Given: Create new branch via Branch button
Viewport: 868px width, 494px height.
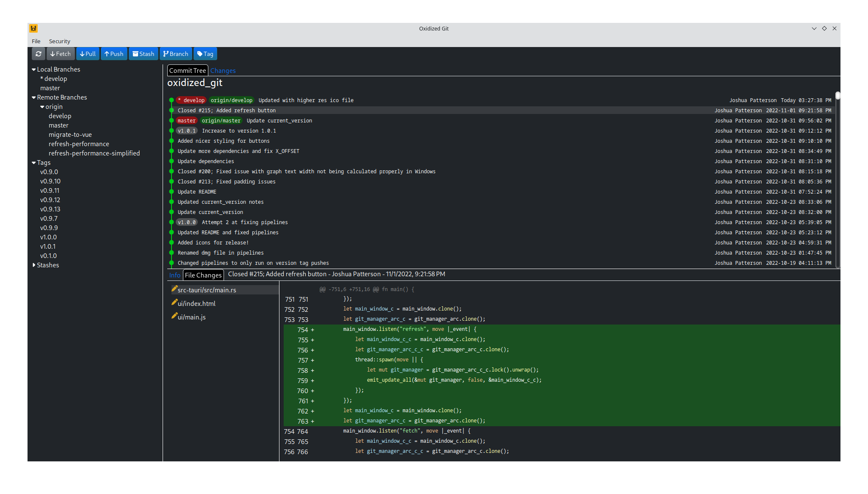Looking at the screenshot, I should [x=176, y=54].
